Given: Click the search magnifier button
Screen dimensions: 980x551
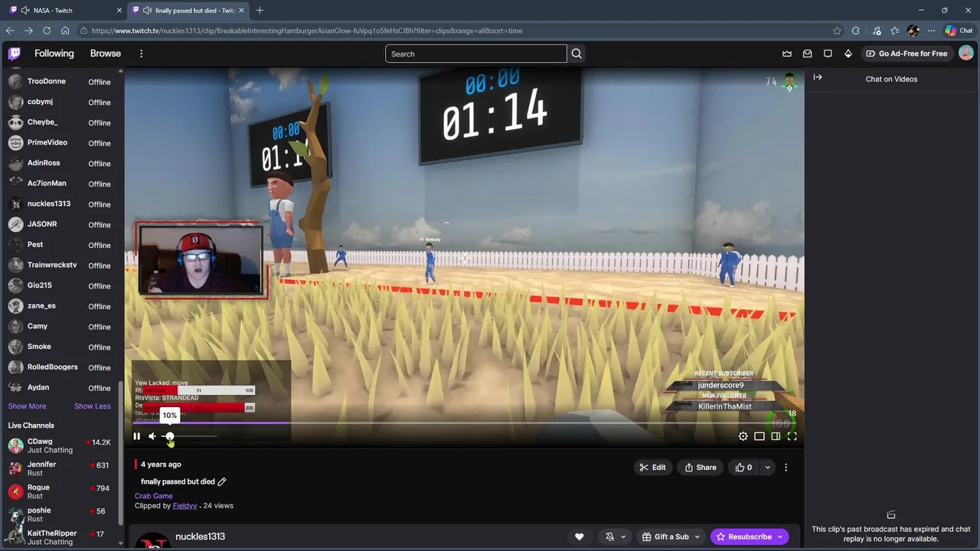Looking at the screenshot, I should click(577, 54).
